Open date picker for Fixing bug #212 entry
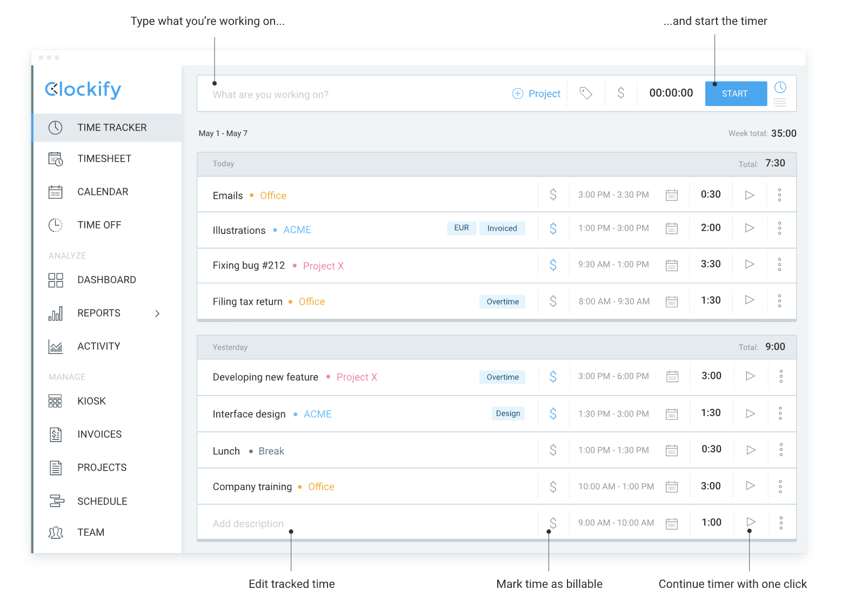 pyautogui.click(x=672, y=265)
